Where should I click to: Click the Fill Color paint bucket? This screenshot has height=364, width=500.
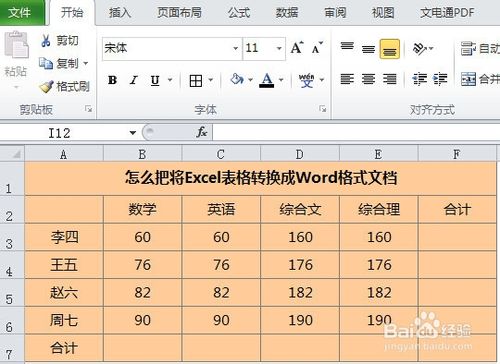click(x=236, y=79)
